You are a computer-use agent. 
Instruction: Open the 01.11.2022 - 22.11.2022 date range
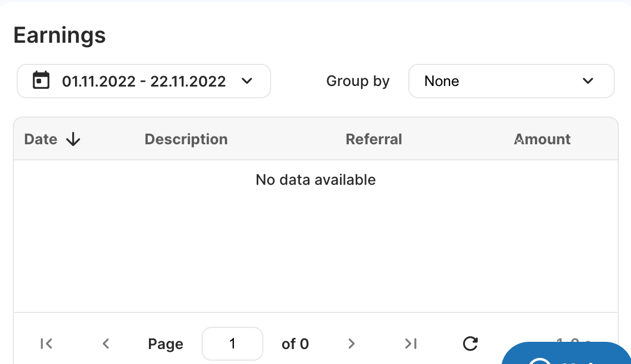coord(144,81)
